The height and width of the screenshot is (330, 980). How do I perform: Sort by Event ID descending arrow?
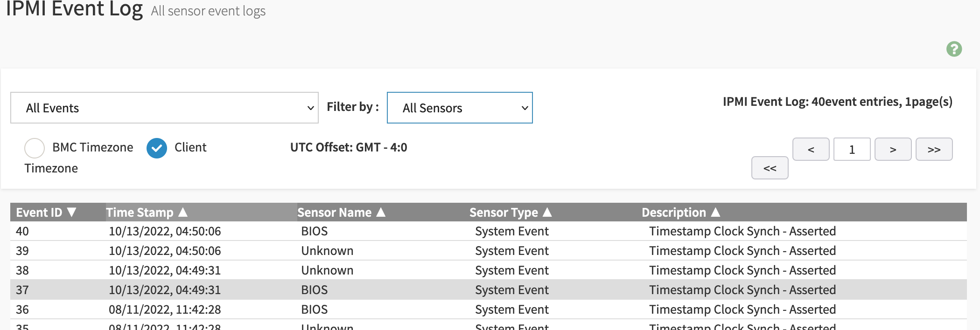[72, 213]
